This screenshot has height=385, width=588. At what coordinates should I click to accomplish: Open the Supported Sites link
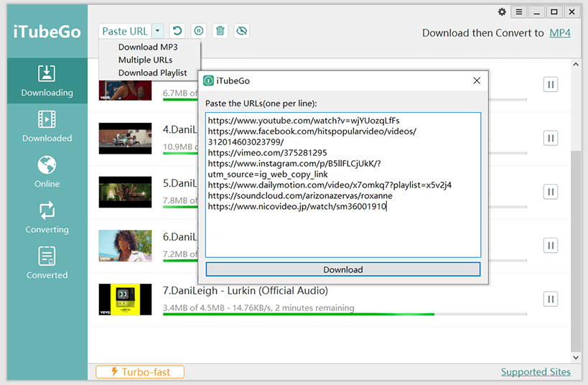click(536, 372)
